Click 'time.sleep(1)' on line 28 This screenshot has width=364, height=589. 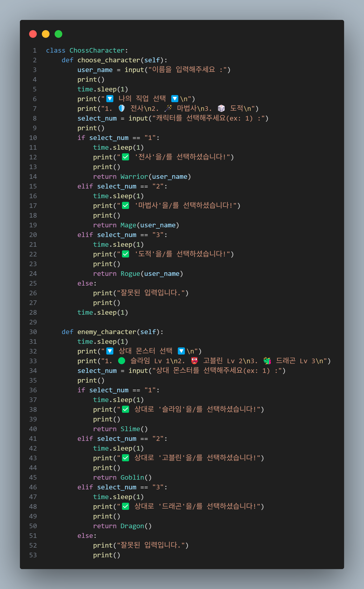pos(103,312)
